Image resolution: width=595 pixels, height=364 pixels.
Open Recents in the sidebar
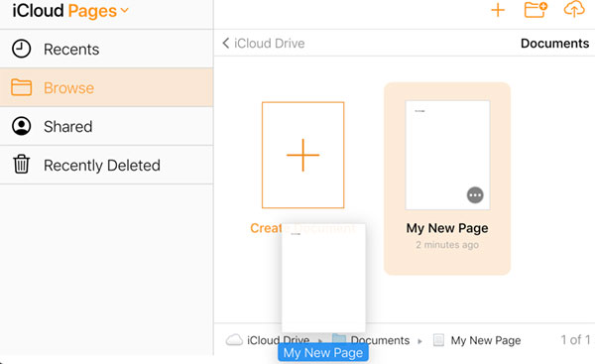click(107, 49)
